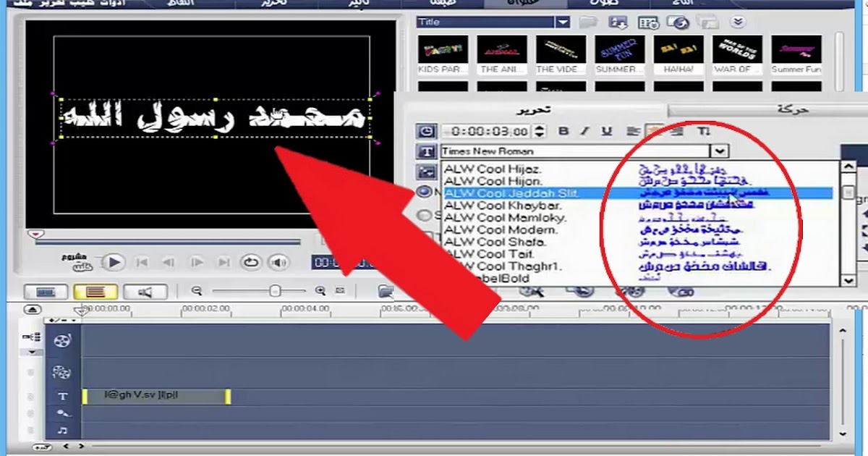Switch to Storyboard view
Screen dimensions: 868x456
click(45, 292)
